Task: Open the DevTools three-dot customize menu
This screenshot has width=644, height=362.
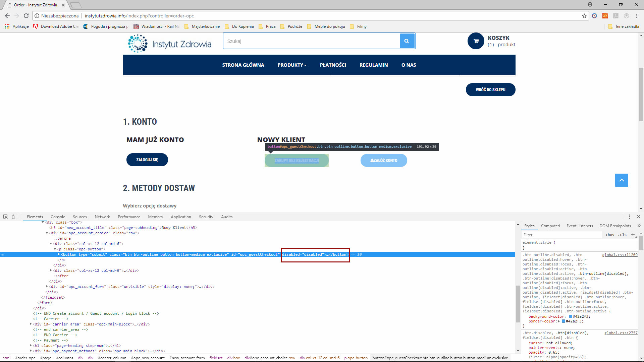Action: [x=629, y=217]
